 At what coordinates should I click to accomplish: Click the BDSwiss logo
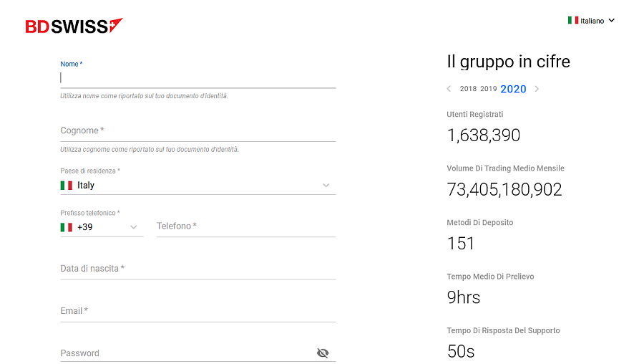click(x=74, y=26)
